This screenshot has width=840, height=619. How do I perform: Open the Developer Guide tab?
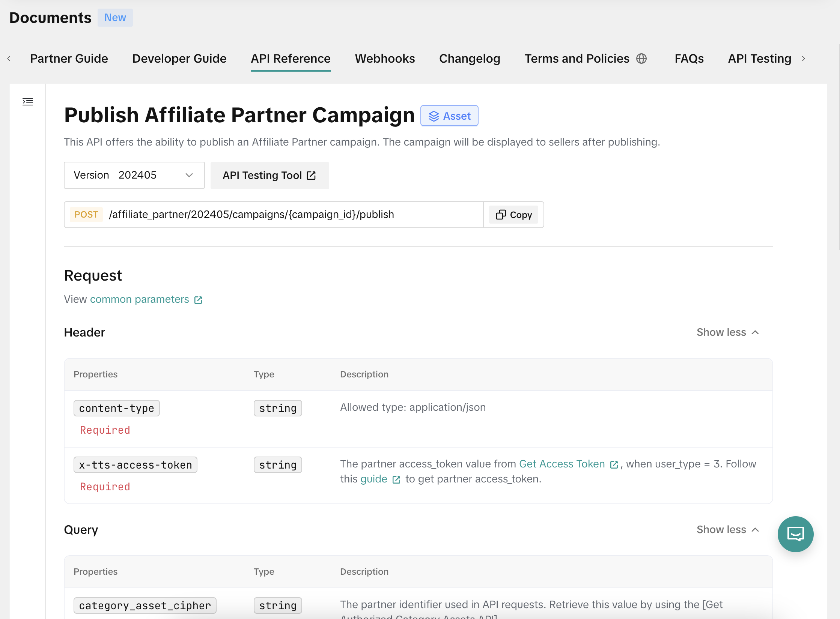(179, 59)
